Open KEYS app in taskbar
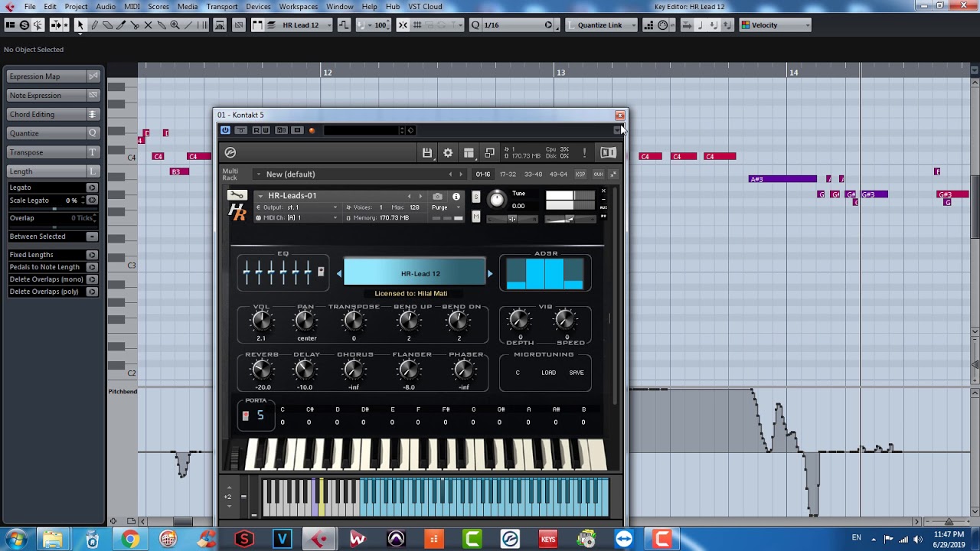 548,540
